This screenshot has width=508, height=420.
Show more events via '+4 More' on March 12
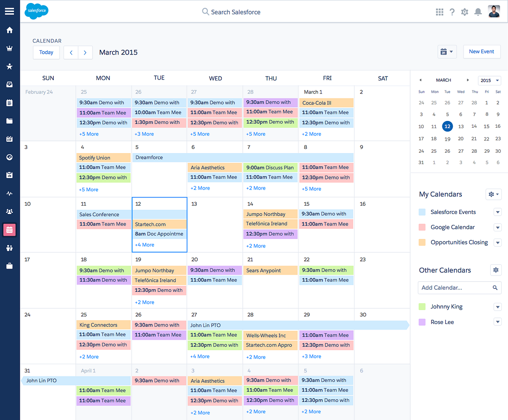click(x=144, y=244)
